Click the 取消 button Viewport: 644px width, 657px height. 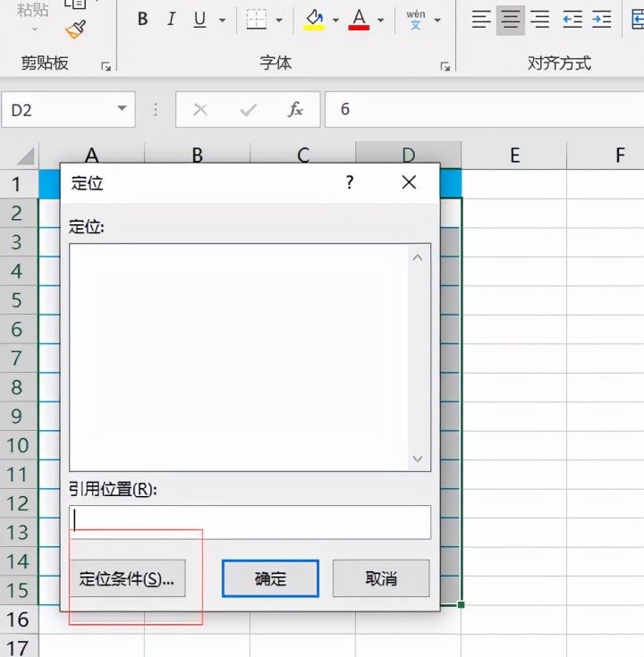click(381, 578)
